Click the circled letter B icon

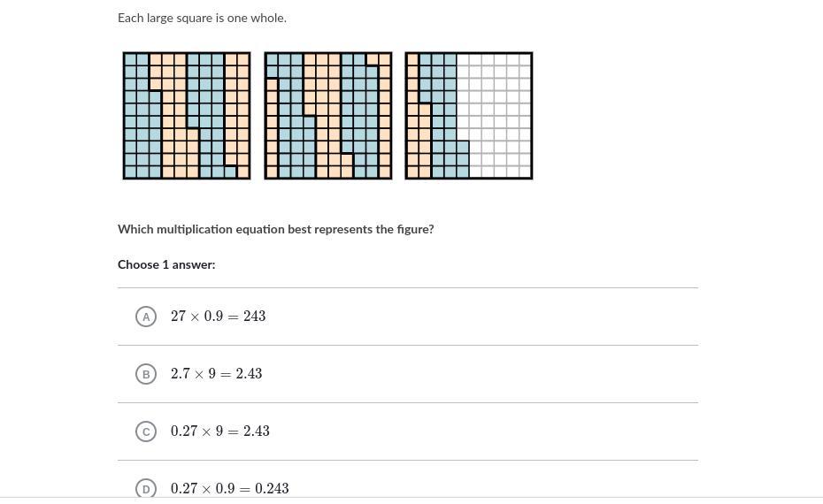146,374
